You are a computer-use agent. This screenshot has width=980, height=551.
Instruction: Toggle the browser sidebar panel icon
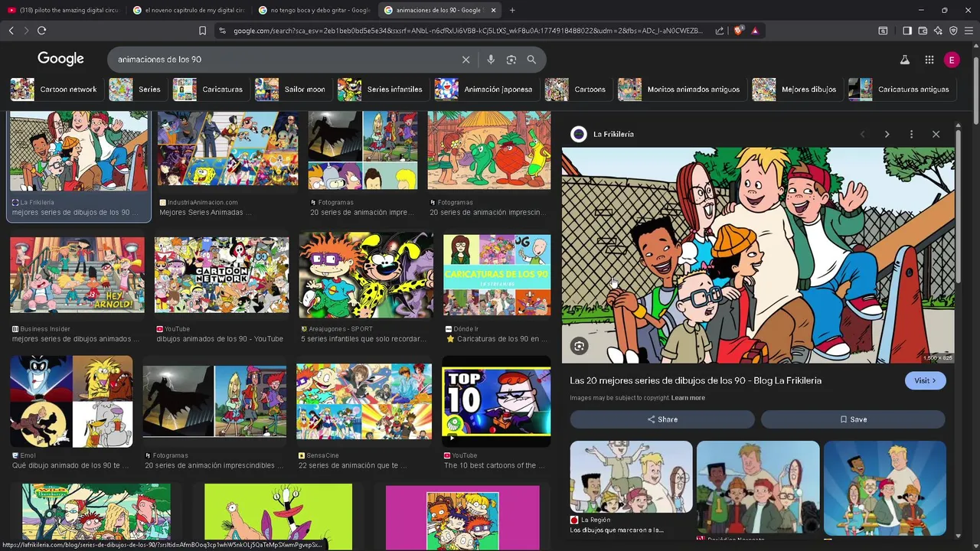(907, 31)
